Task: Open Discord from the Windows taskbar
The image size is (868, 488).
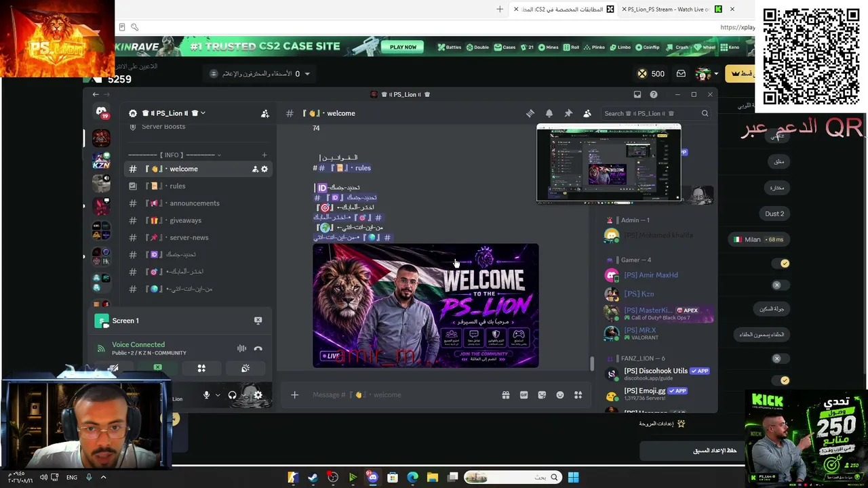Action: [372, 478]
